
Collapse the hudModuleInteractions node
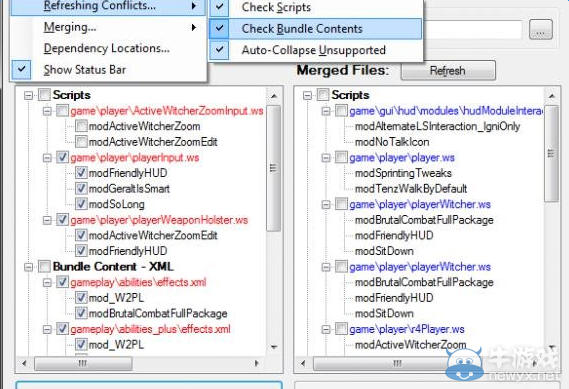pyautogui.click(x=326, y=111)
